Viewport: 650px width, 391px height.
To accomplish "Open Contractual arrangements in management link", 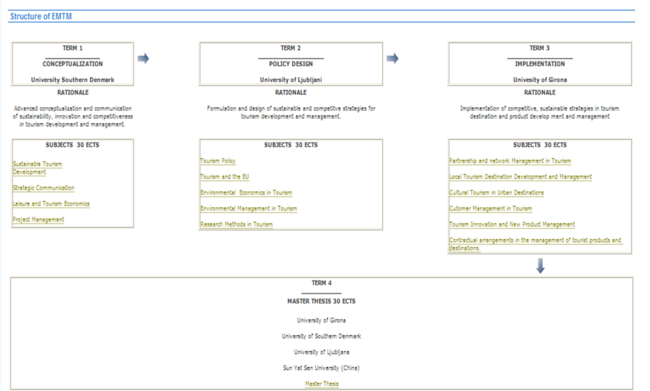I will click(535, 244).
